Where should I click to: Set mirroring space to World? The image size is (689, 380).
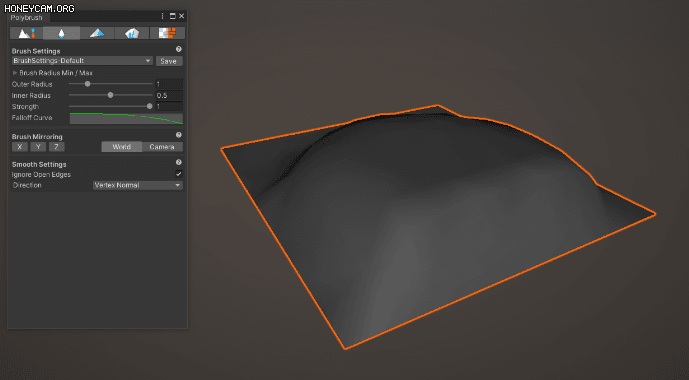(122, 147)
